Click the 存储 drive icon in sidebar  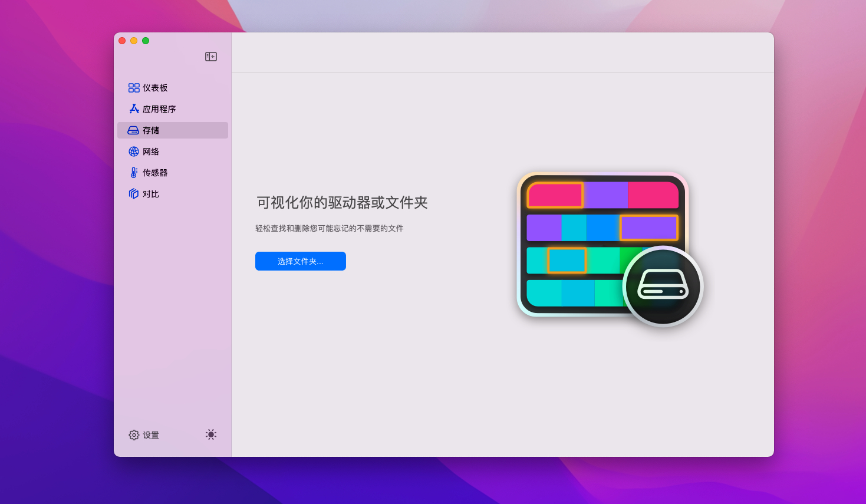(134, 130)
